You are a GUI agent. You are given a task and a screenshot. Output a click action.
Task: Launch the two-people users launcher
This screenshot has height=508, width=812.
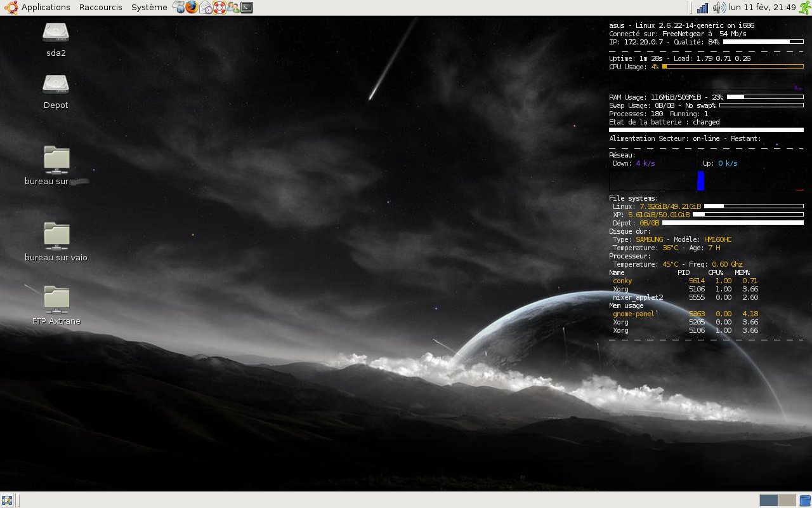[233, 8]
